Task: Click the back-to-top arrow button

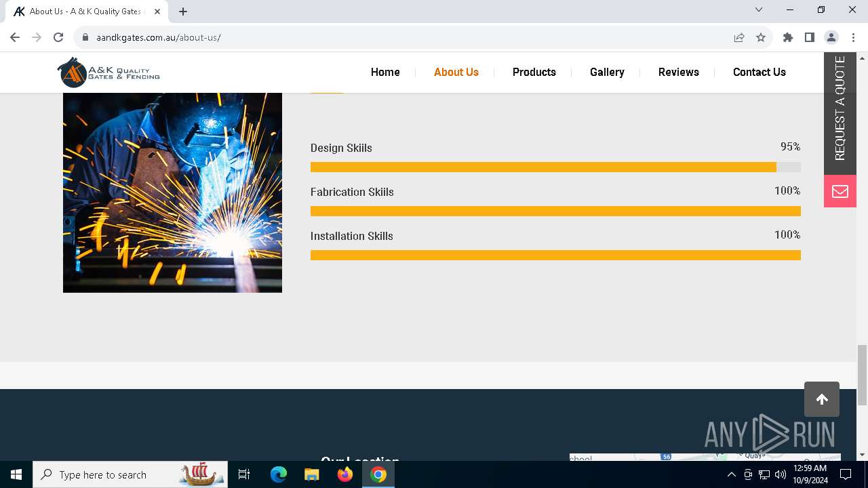Action: [822, 399]
